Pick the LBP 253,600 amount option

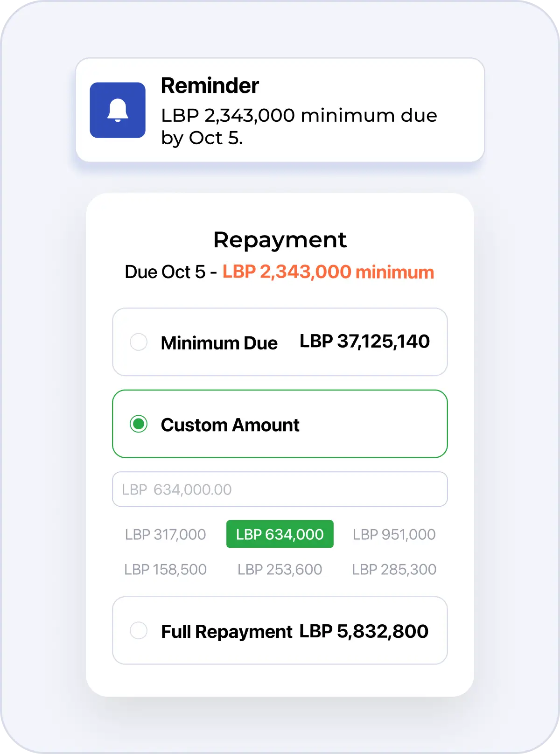(280, 569)
